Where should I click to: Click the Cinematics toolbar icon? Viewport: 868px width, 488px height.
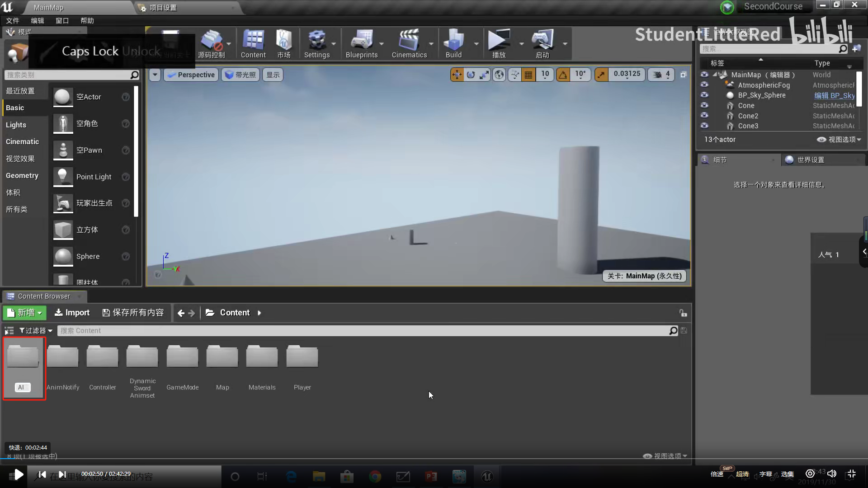point(409,43)
